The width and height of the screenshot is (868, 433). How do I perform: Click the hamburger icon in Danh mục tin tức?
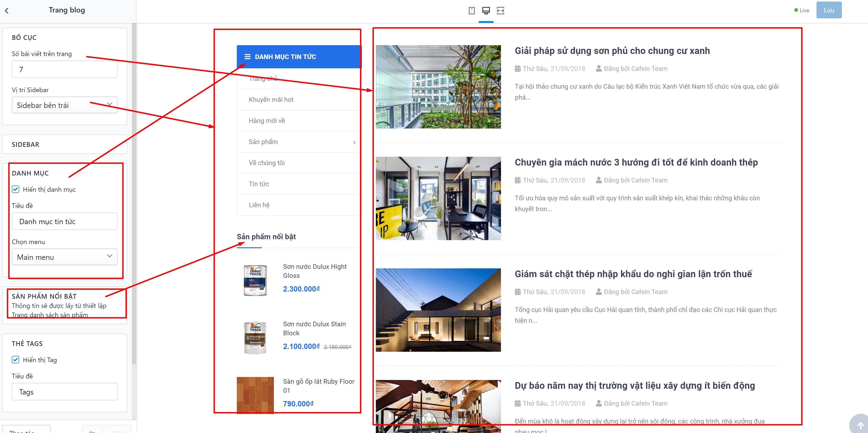[x=247, y=56]
